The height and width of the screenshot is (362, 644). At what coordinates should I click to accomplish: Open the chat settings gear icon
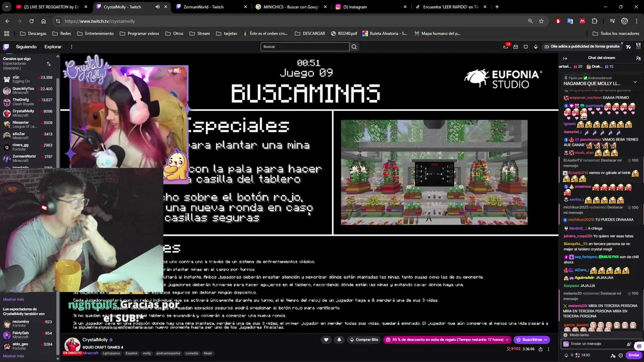620,355
